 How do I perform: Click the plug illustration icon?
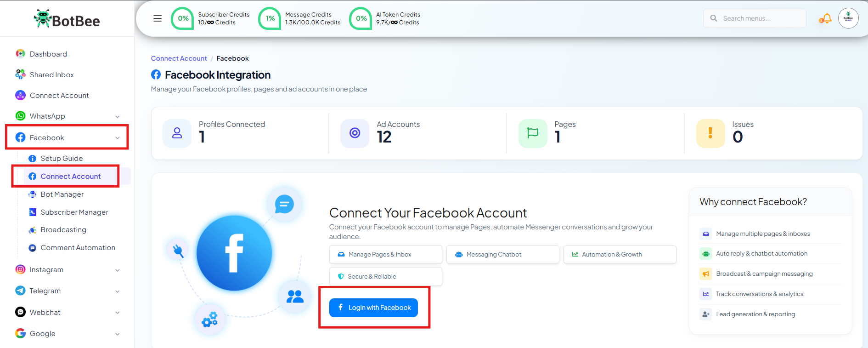pos(178,250)
